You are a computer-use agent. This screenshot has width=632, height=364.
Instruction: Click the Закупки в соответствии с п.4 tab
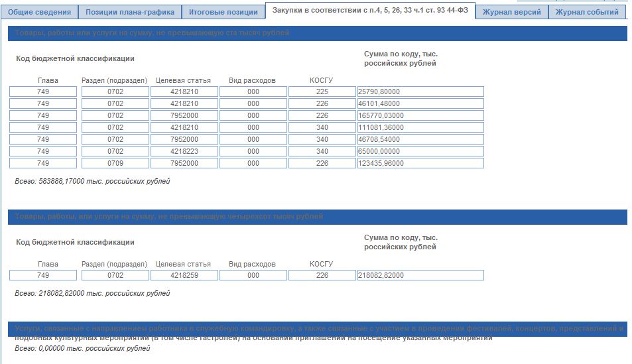coord(370,11)
